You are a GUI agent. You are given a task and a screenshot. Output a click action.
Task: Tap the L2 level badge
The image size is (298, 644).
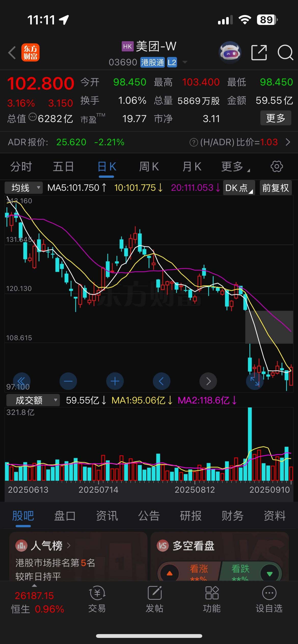(172, 63)
